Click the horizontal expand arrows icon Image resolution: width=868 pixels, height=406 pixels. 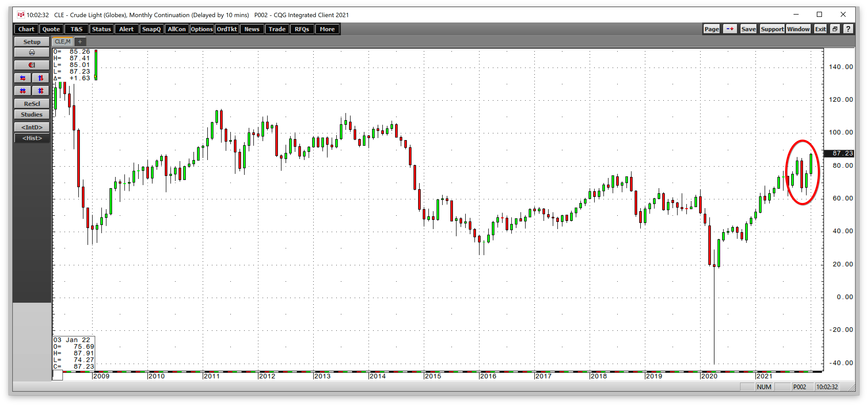tap(23, 78)
